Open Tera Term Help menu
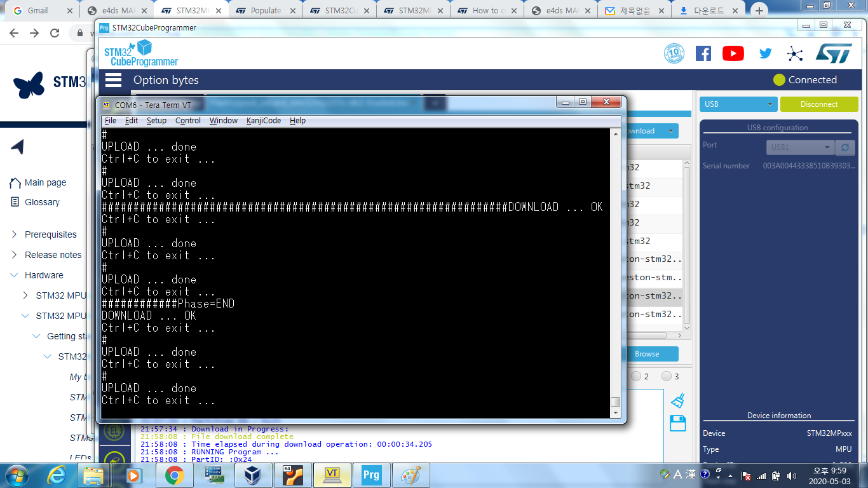The width and height of the screenshot is (868, 488). pyautogui.click(x=297, y=121)
